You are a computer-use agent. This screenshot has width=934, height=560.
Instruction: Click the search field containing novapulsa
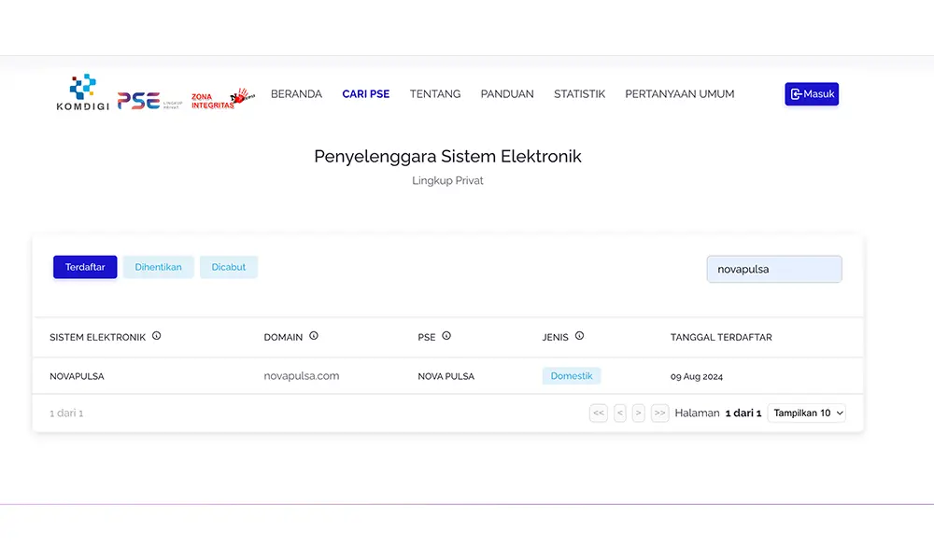[774, 269]
